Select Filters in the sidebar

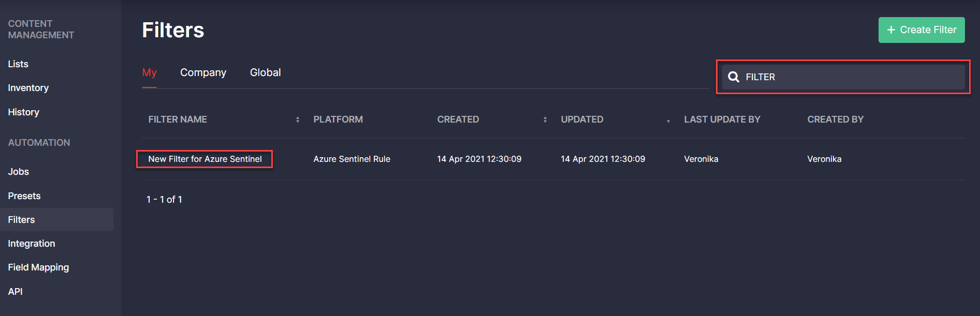(x=21, y=220)
